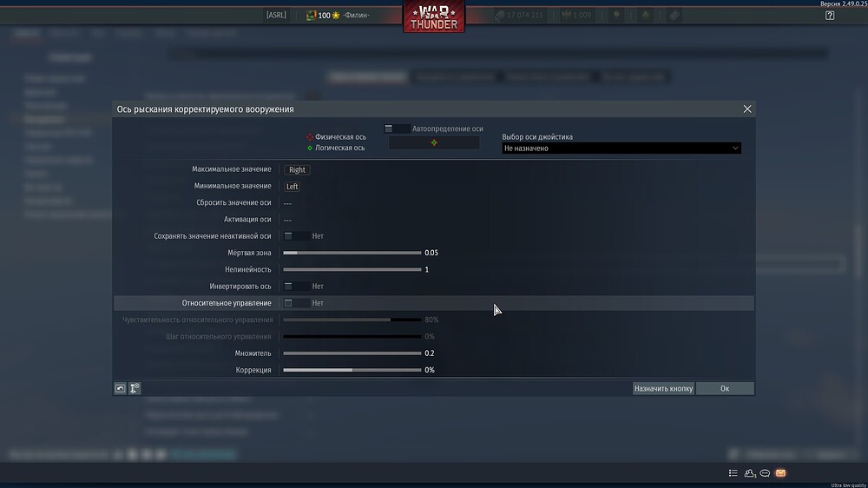Toggle Сохранять значение неактивной оси switch
Screen dimensions: 868x488
coord(296,236)
